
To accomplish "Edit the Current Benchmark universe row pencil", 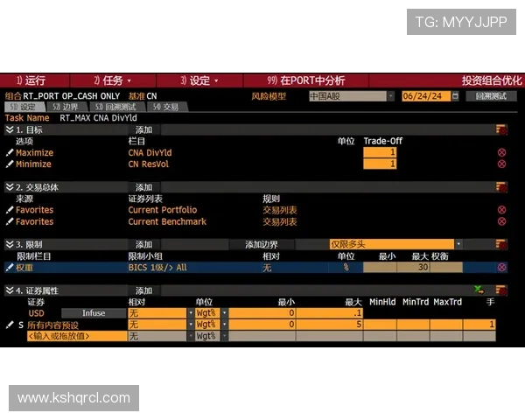I will click(x=10, y=221).
